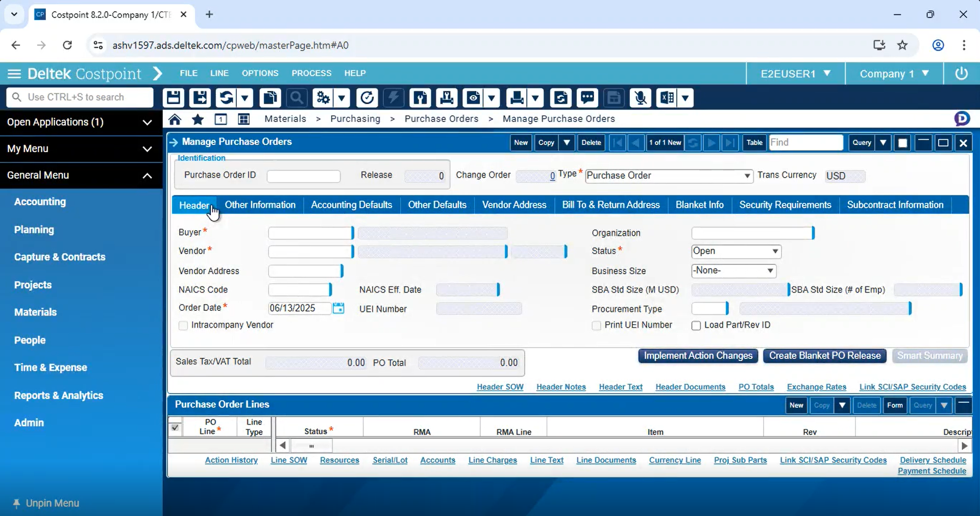The height and width of the screenshot is (516, 980).
Task: Click the Save floppy disk icon
Action: (174, 97)
